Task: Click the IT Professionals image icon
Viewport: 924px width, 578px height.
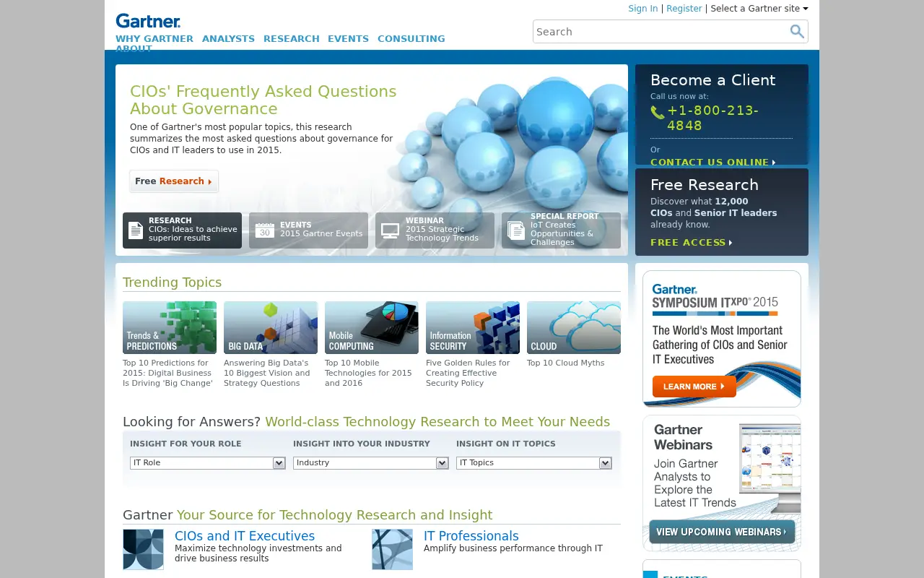Action: 392,549
